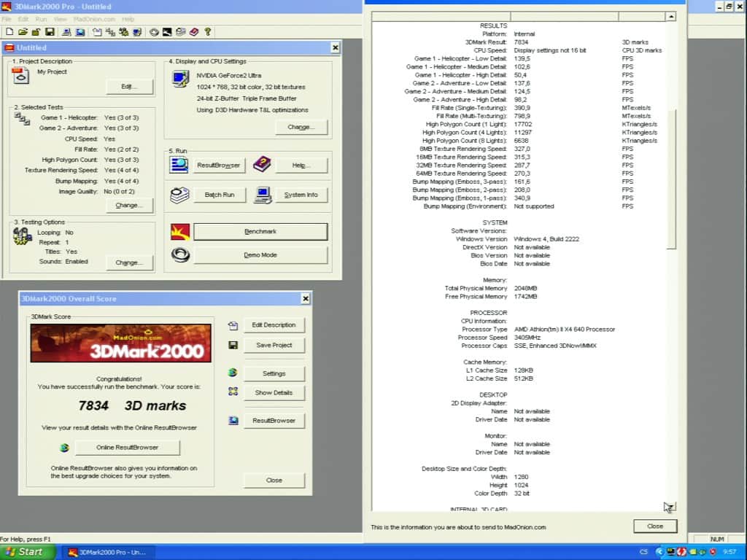
Task: Click the blue screen toolbar icon before the notepad
Action: click(x=80, y=32)
